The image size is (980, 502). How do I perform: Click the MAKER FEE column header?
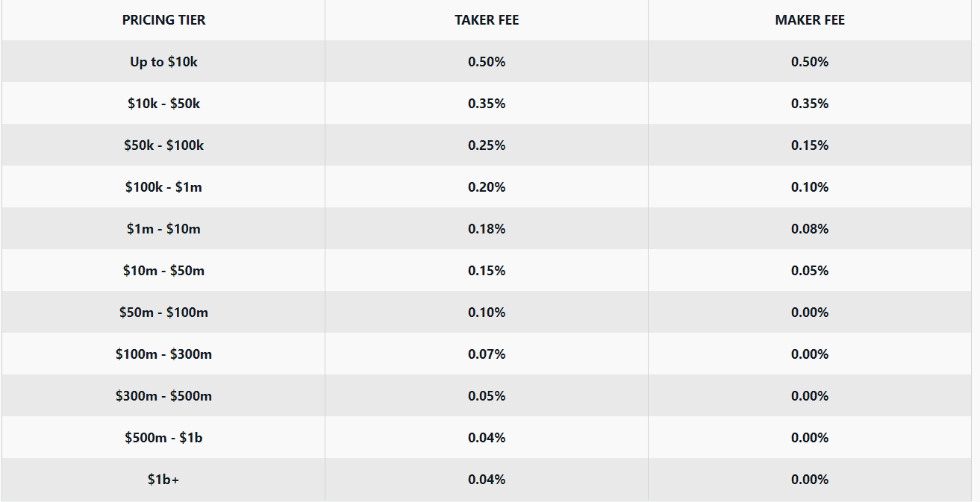810,20
